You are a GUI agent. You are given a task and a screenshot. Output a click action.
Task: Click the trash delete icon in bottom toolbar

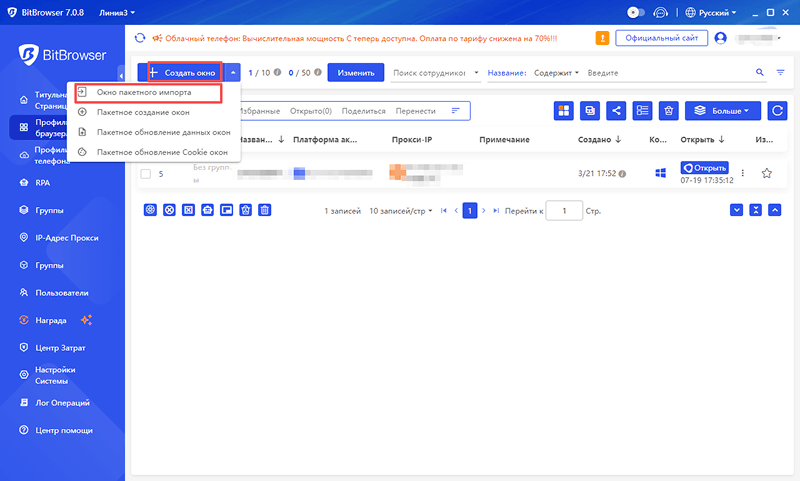click(265, 210)
